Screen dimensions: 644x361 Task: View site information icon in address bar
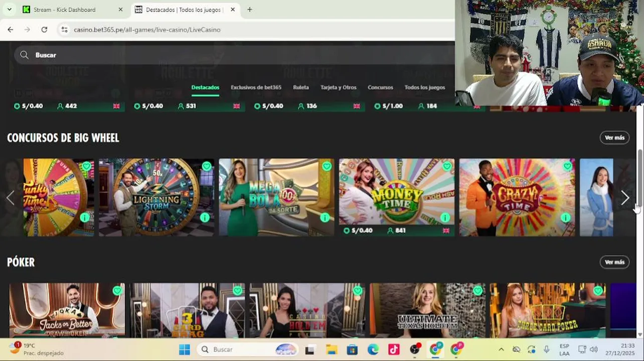click(64, 30)
